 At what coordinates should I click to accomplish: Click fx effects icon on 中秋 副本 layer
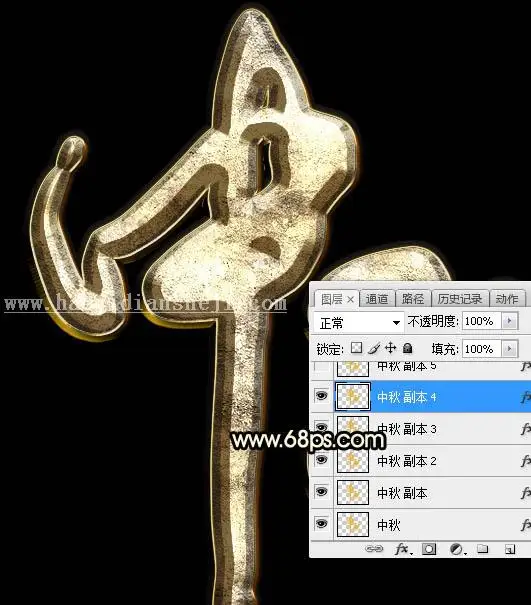click(x=526, y=493)
